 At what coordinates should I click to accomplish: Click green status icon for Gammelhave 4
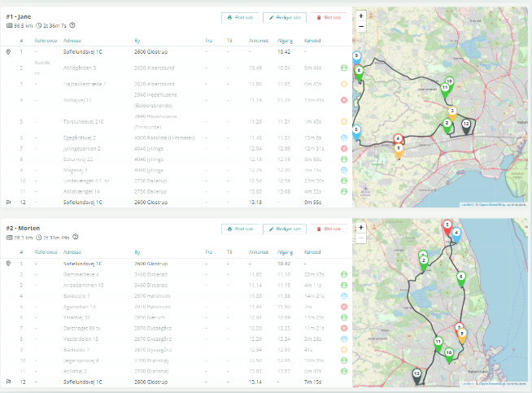(x=343, y=276)
